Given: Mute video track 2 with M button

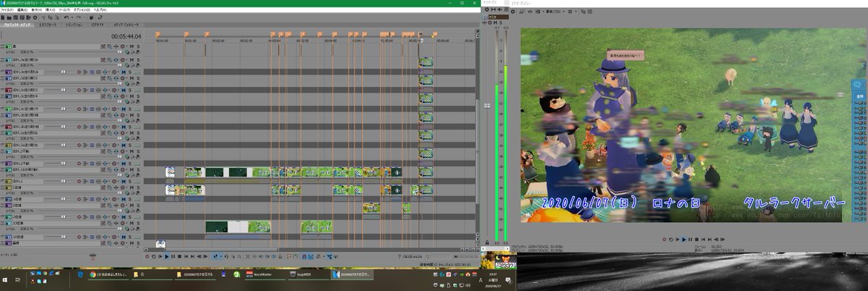Looking at the screenshot, I should pos(132,59).
